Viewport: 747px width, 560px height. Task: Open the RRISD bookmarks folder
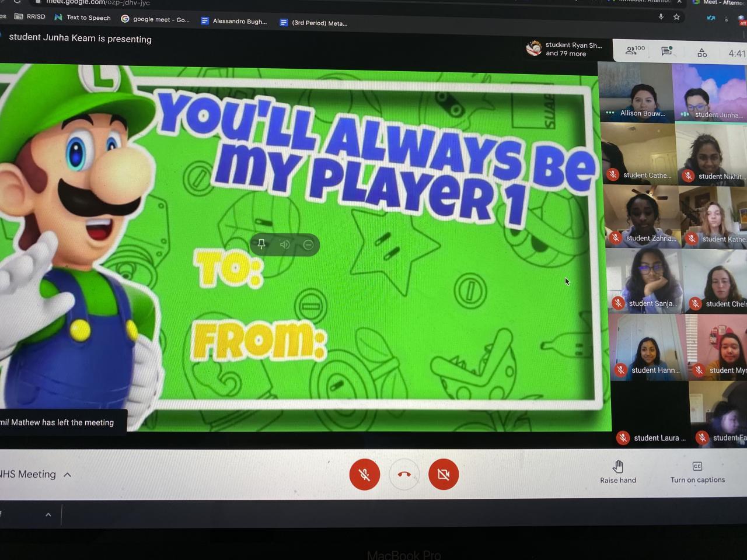(30, 16)
